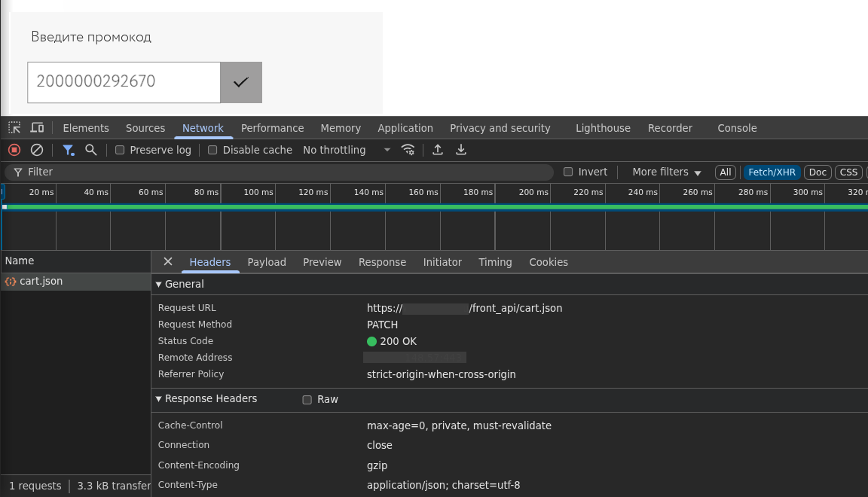This screenshot has height=497, width=868.
Task: Open the More filters dropdown
Action: click(667, 172)
